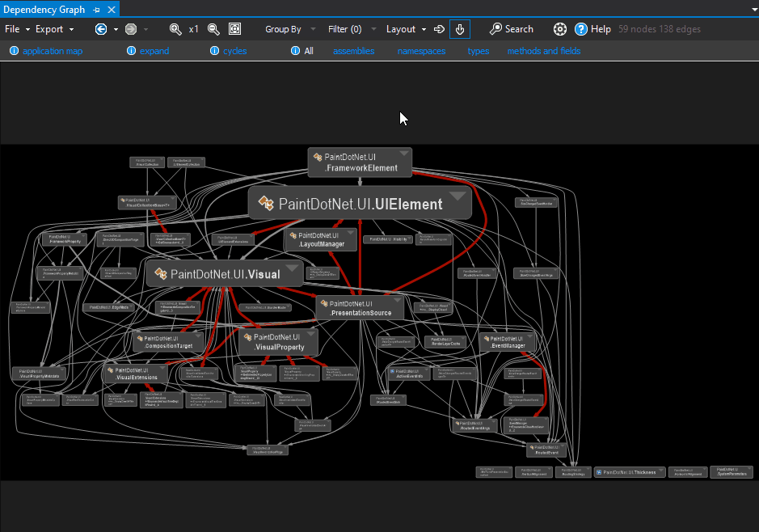
Task: Expand the FrameworkElement node triangle
Action: point(403,154)
